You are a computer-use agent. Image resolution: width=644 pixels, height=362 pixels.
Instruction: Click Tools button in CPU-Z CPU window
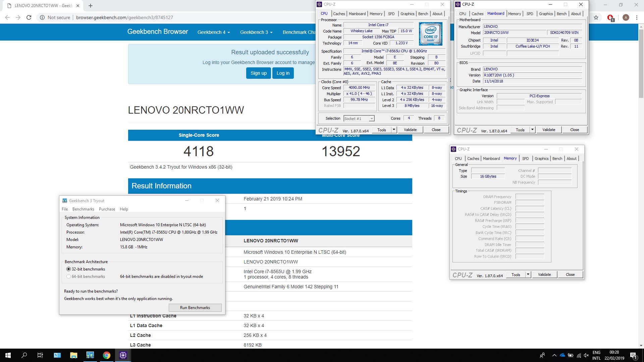(382, 130)
